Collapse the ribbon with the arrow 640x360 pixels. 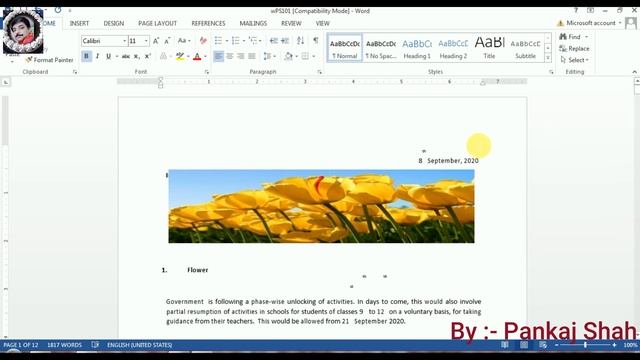634,72
